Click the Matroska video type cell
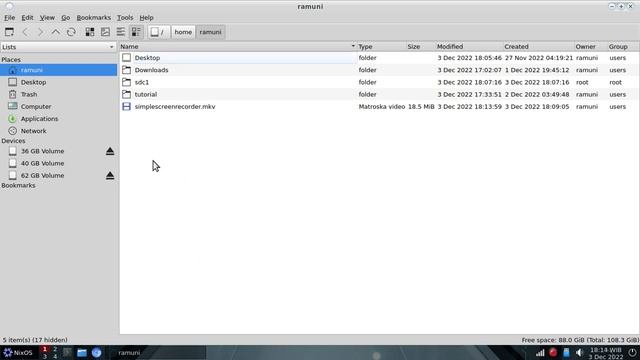The height and width of the screenshot is (360, 640). pos(382,107)
